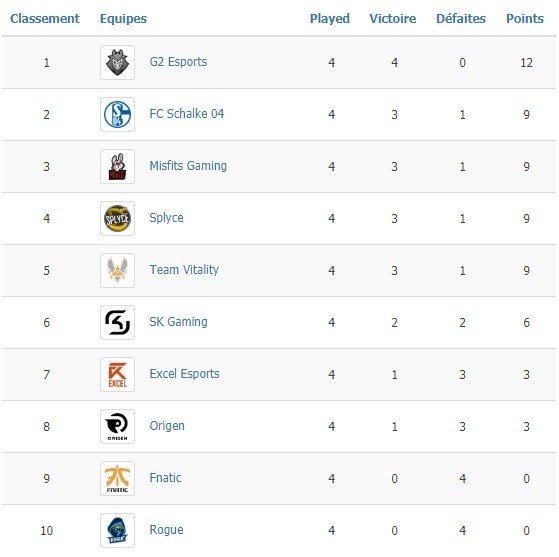Click the Origen team logo

tap(117, 426)
